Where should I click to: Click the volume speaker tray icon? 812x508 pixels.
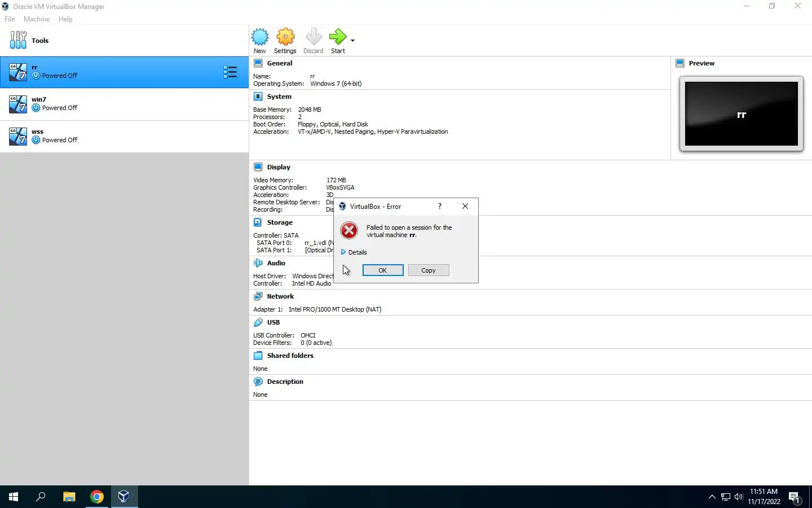[739, 497]
